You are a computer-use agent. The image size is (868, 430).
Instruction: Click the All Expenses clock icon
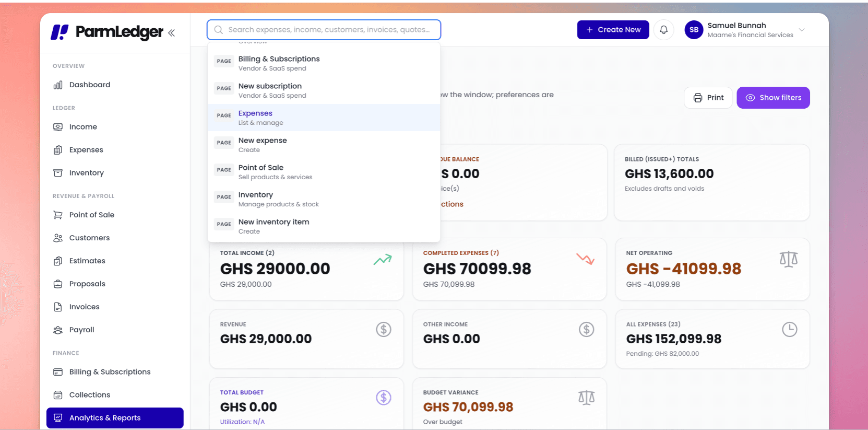(789, 329)
